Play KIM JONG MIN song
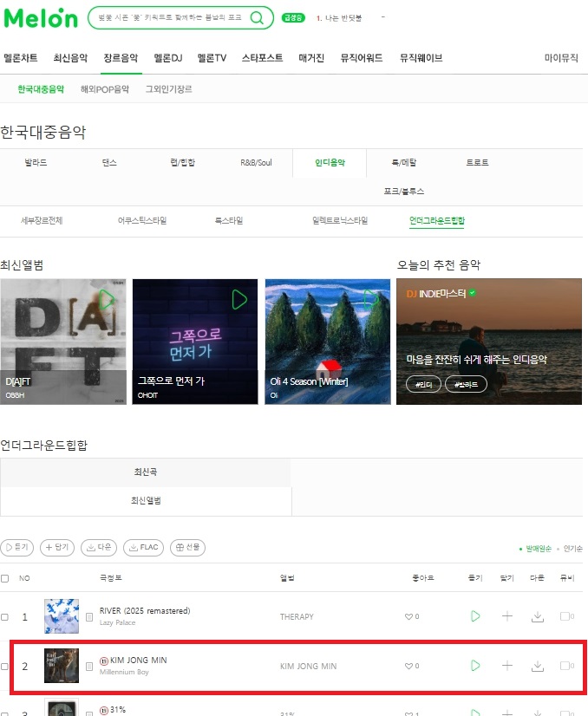 (475, 666)
